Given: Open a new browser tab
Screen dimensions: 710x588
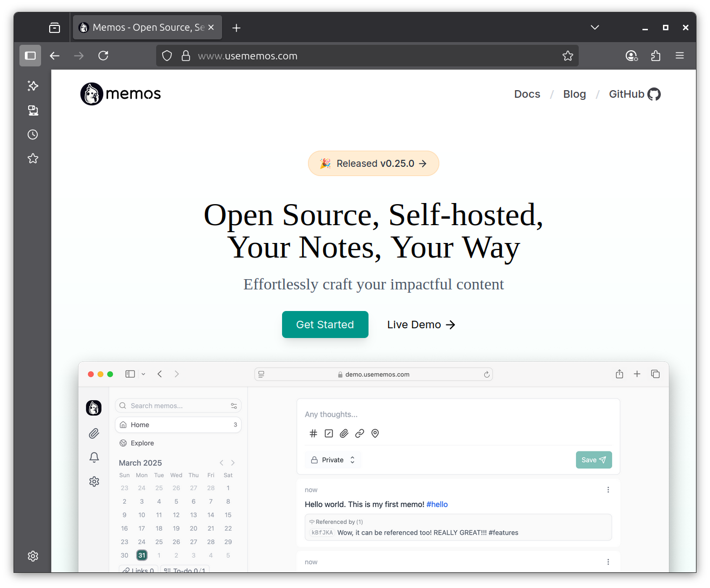Looking at the screenshot, I should pos(236,28).
